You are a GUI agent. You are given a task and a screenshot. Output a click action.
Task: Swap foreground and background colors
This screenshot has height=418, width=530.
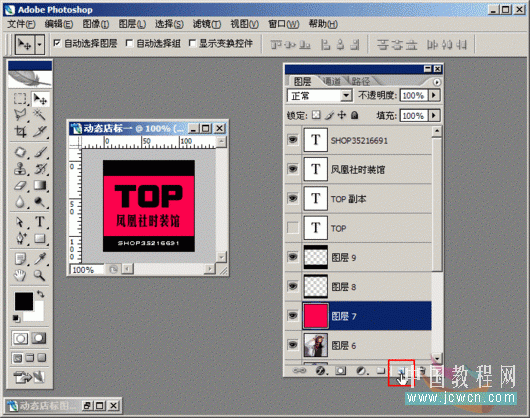(x=41, y=294)
